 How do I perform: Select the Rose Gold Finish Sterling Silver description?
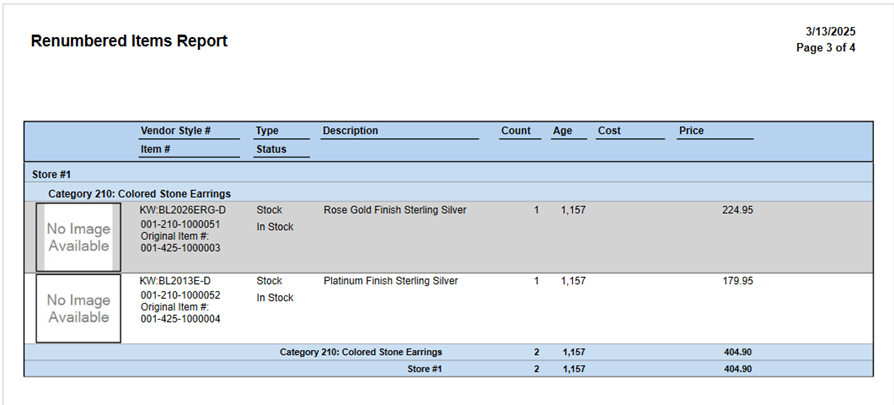[395, 210]
